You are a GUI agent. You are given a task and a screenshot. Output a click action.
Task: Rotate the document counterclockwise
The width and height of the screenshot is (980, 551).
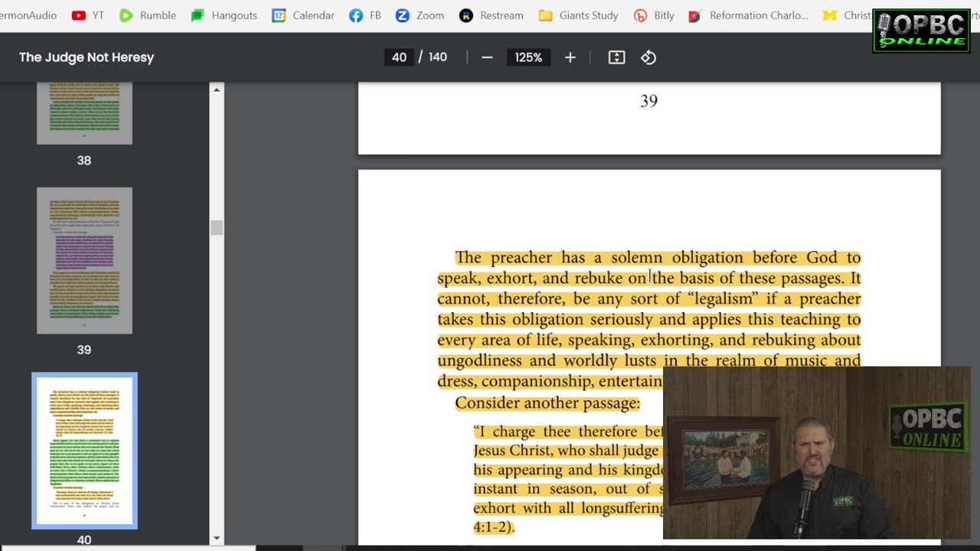(x=648, y=57)
